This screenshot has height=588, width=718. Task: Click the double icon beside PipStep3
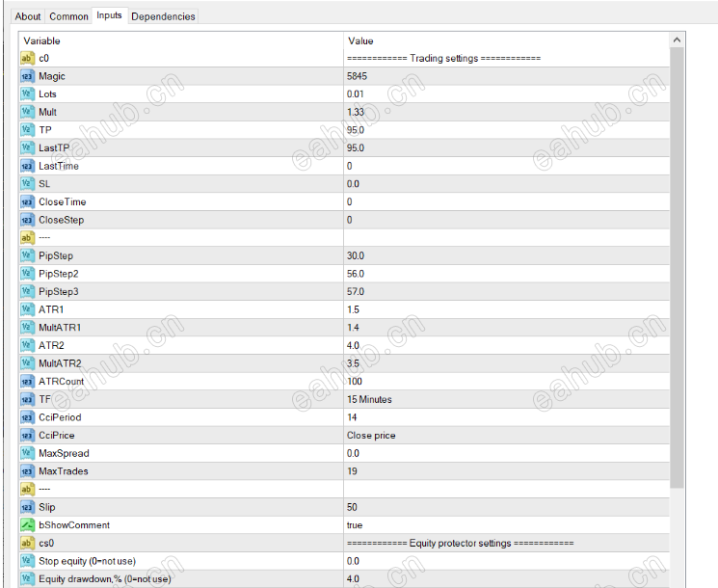(x=27, y=292)
